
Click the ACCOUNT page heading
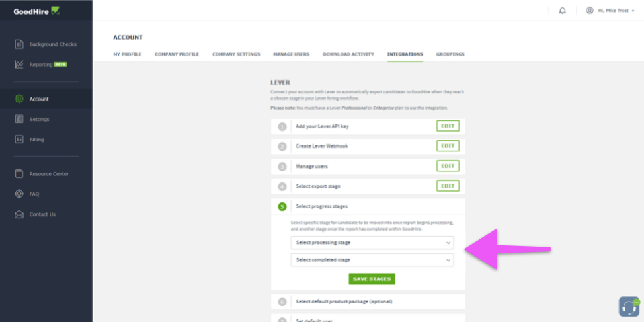(x=128, y=38)
